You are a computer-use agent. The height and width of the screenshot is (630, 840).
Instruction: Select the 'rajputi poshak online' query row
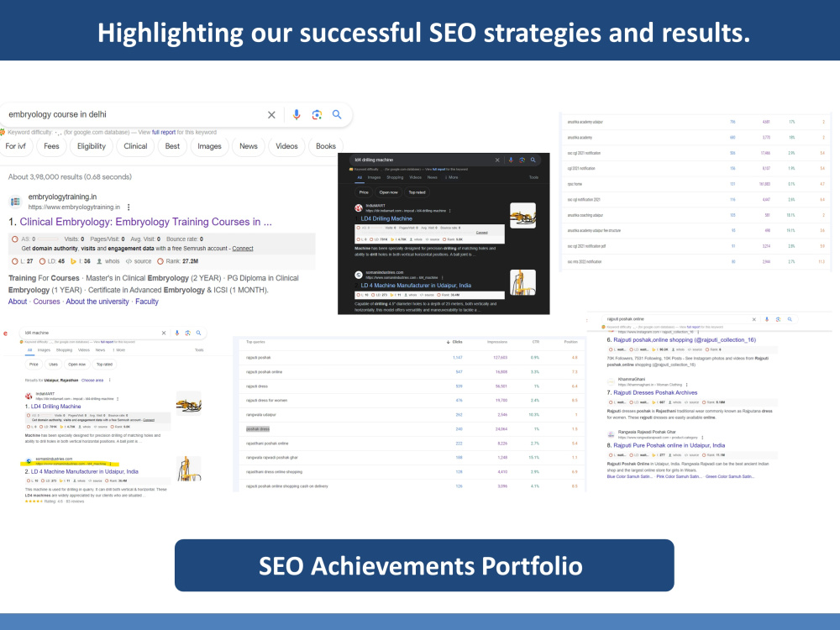pos(411,372)
